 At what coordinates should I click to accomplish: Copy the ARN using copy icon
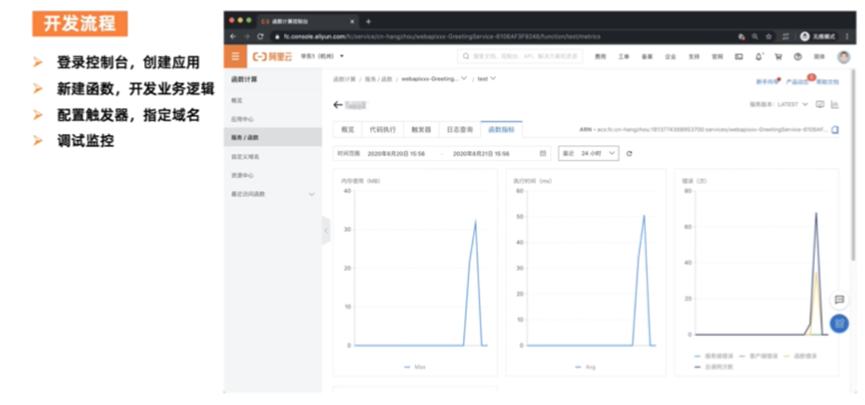click(835, 130)
